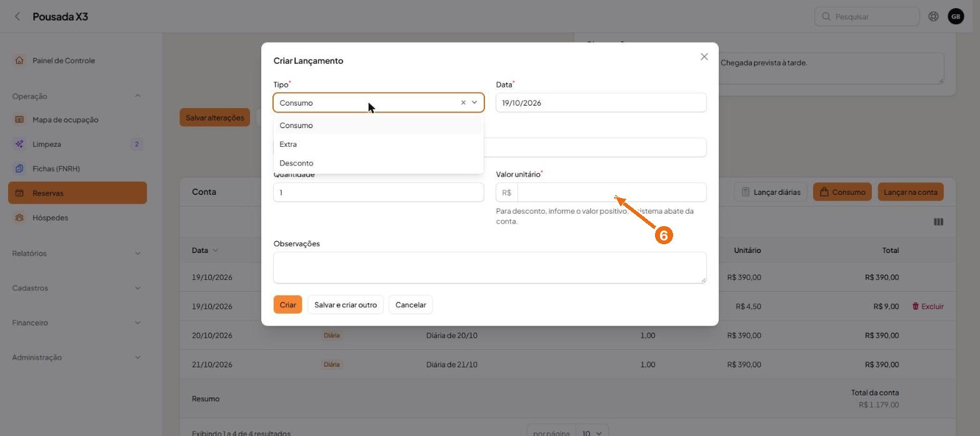Viewport: 980px width, 436px height.
Task: Expand the Financeiro sidebar group
Action: [137, 322]
